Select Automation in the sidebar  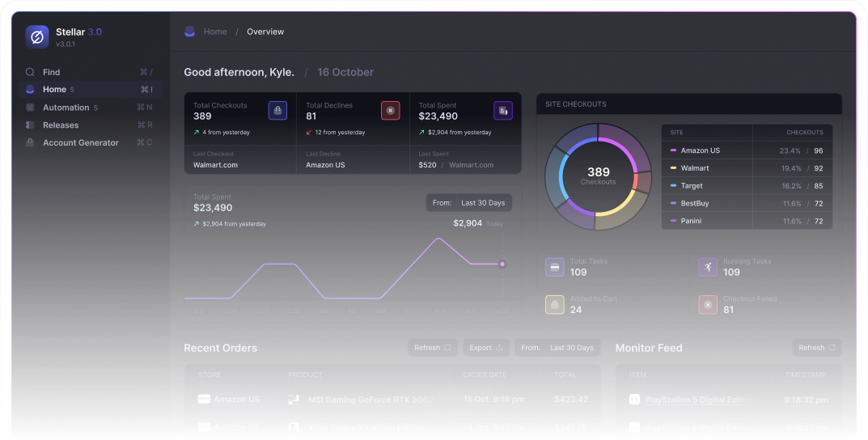(66, 108)
